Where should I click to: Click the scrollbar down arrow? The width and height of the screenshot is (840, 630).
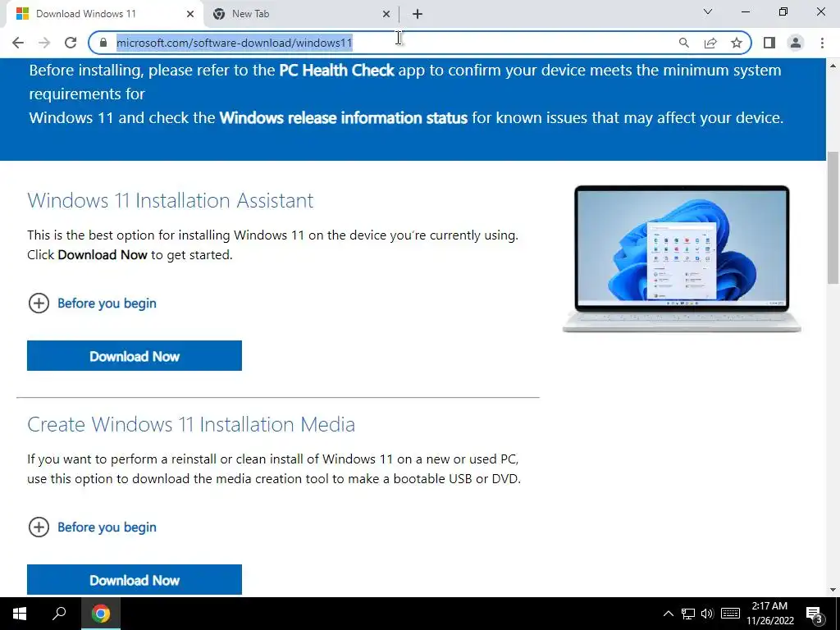[833, 590]
